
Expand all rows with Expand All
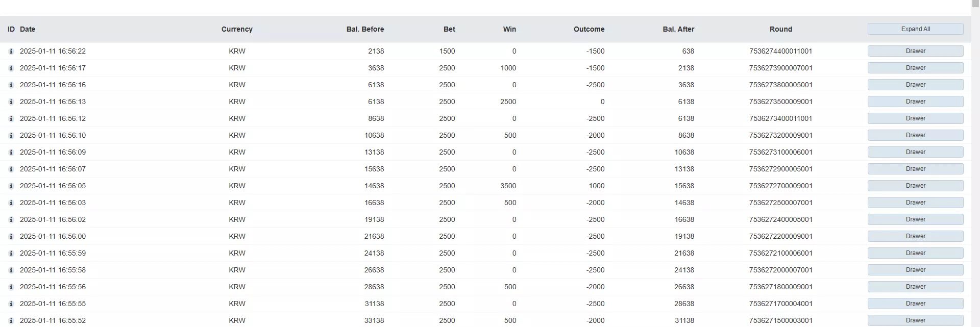point(915,29)
